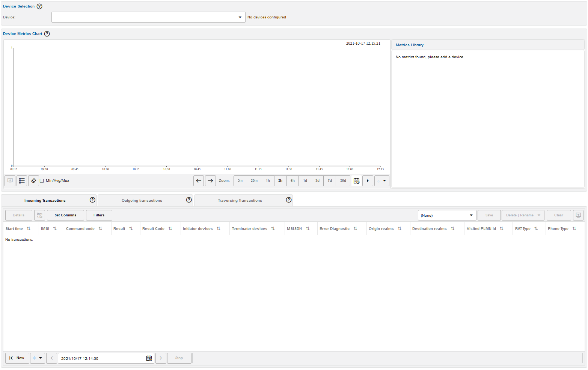Click the Set Columns button
The width and height of the screenshot is (588, 370).
pos(65,215)
